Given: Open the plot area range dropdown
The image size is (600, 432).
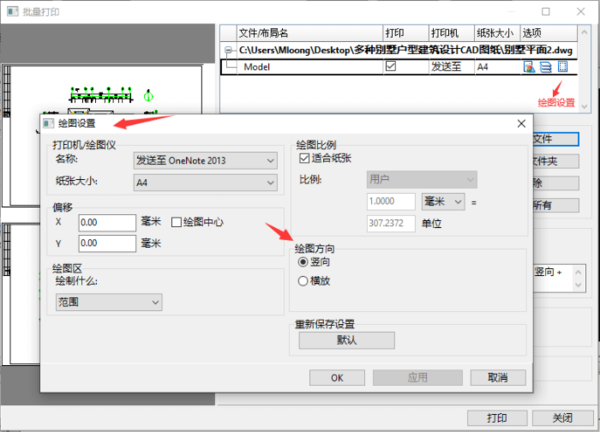Looking at the screenshot, I should click(x=109, y=302).
